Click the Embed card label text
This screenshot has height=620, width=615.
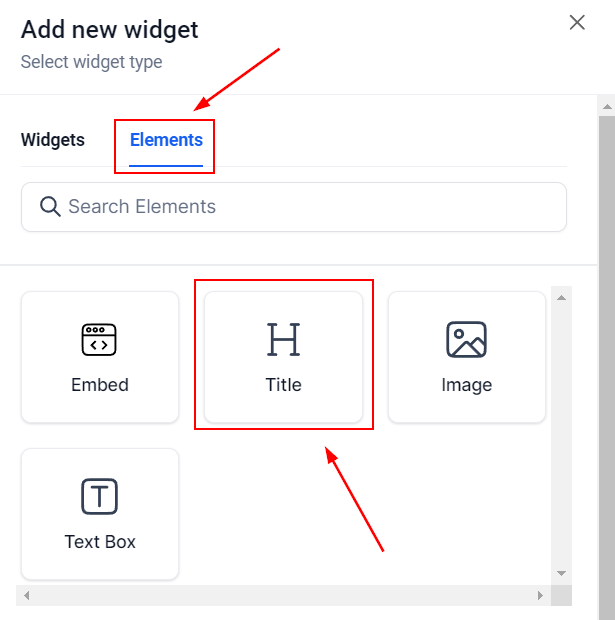pos(100,384)
